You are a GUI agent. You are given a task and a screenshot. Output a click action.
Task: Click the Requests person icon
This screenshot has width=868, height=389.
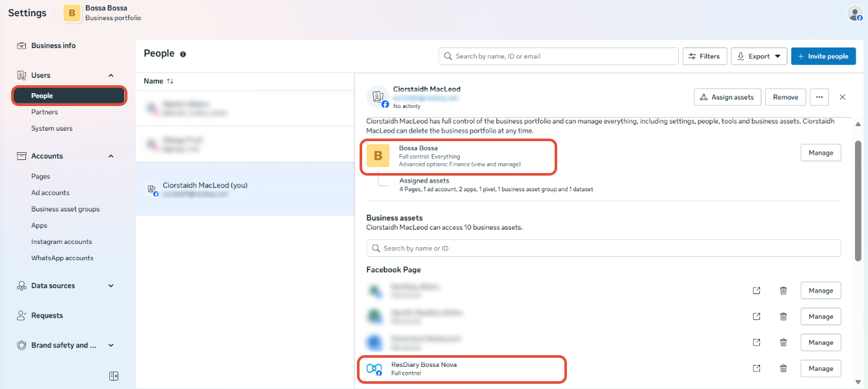tap(21, 315)
